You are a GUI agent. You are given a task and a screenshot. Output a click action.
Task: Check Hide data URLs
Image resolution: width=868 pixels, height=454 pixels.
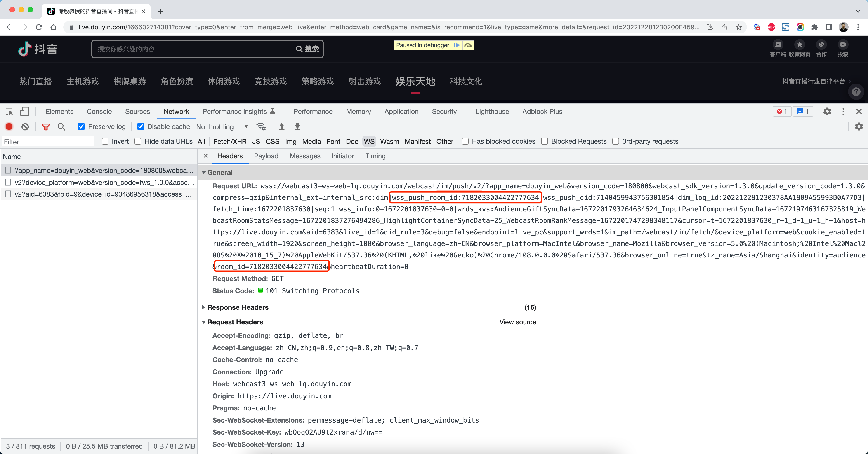(x=138, y=141)
